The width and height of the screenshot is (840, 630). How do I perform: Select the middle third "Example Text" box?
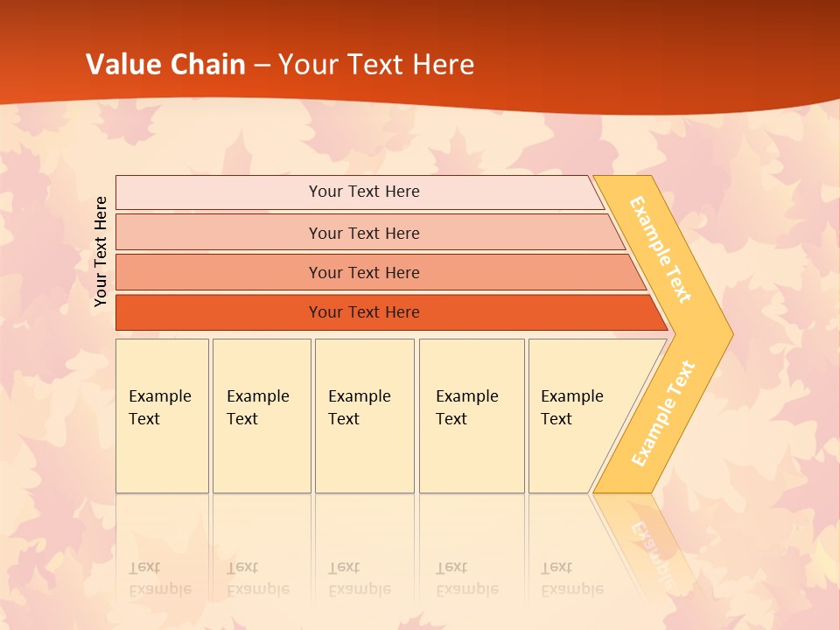point(364,416)
